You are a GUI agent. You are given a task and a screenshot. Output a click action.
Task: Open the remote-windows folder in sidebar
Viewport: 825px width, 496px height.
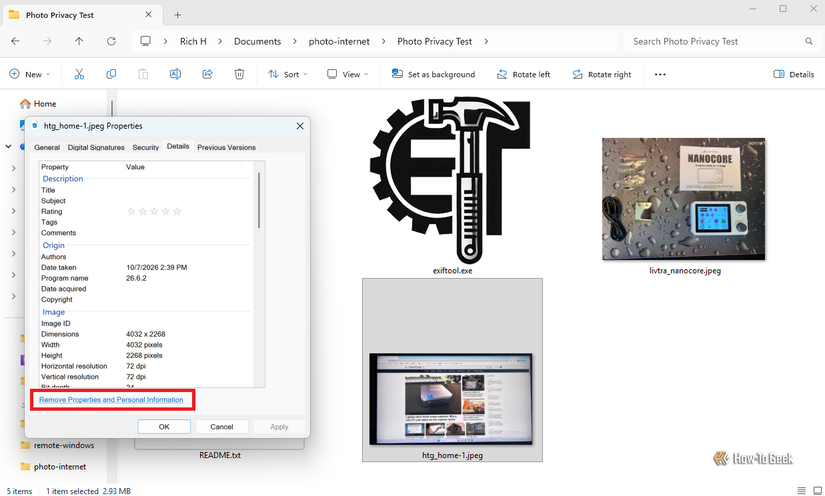tap(58, 445)
